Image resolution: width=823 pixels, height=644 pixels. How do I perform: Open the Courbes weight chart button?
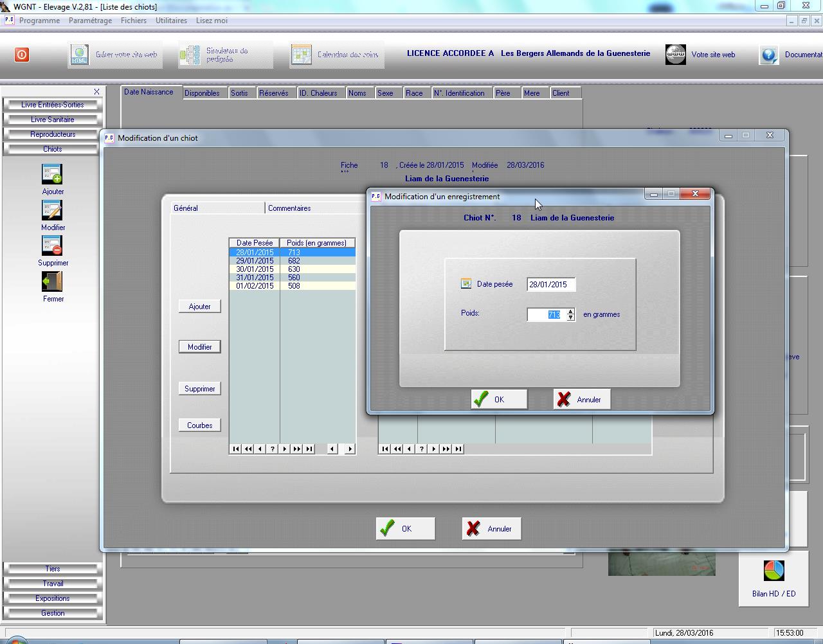199,425
